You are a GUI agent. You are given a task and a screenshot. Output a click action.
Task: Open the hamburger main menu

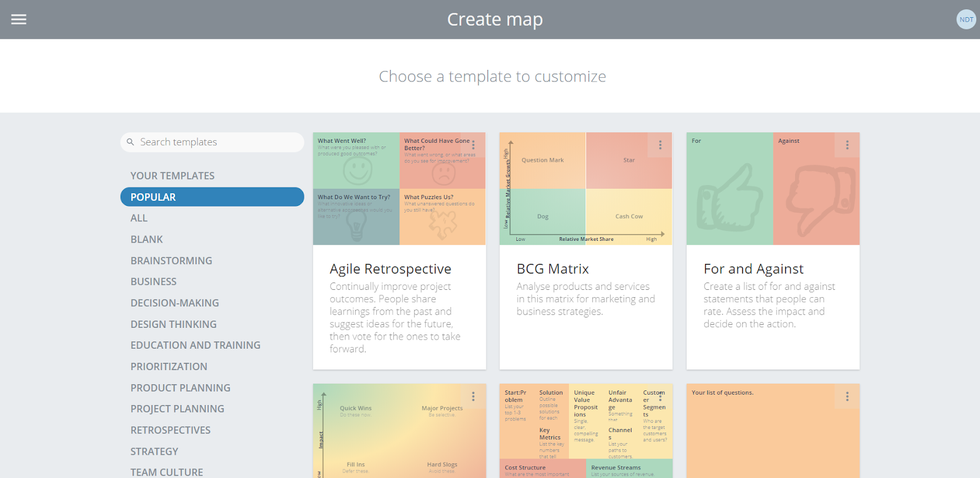point(19,20)
